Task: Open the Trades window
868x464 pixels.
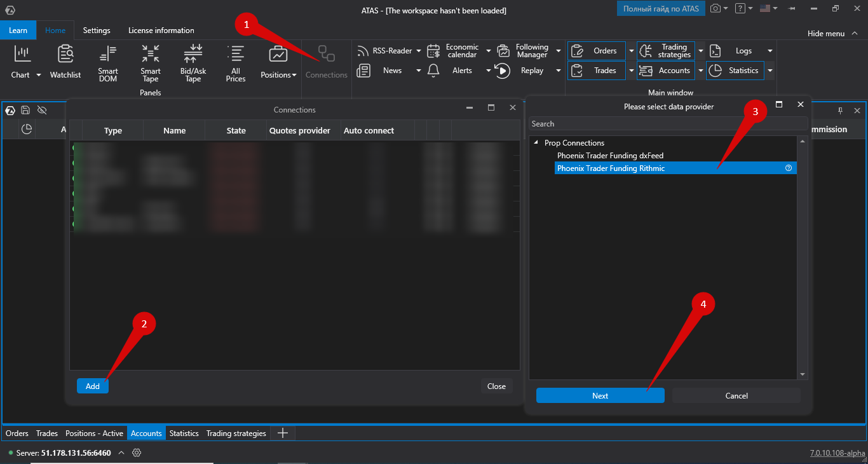Action: click(x=597, y=71)
